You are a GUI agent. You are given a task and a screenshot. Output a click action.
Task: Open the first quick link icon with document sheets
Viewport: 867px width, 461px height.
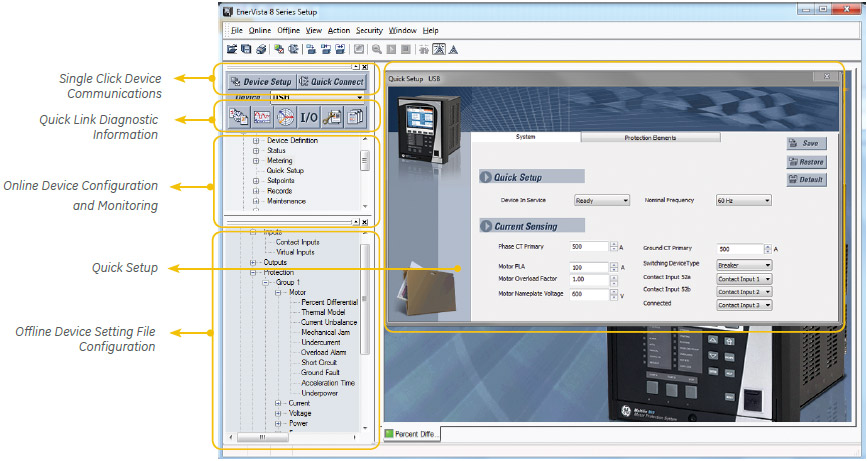(x=239, y=117)
